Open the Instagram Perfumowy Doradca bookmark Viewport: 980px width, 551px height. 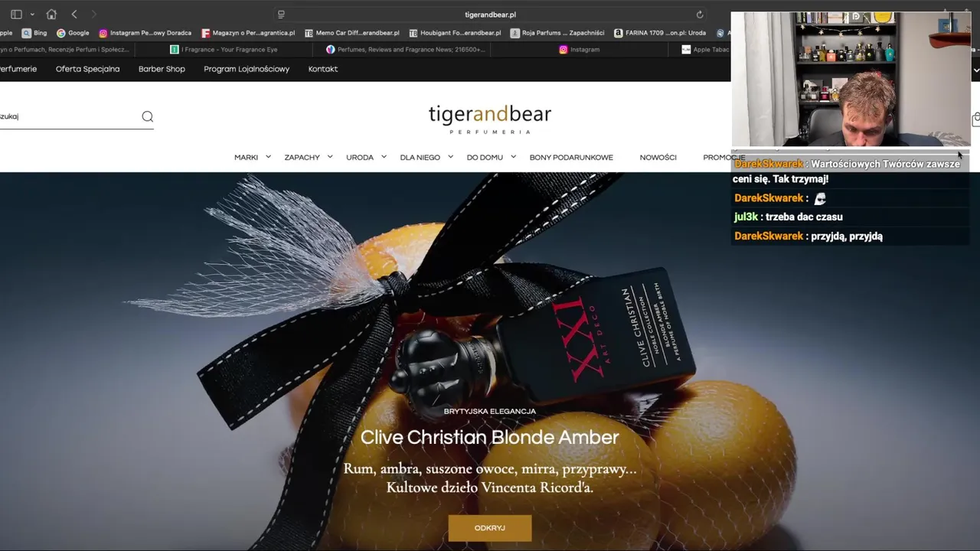click(x=145, y=33)
